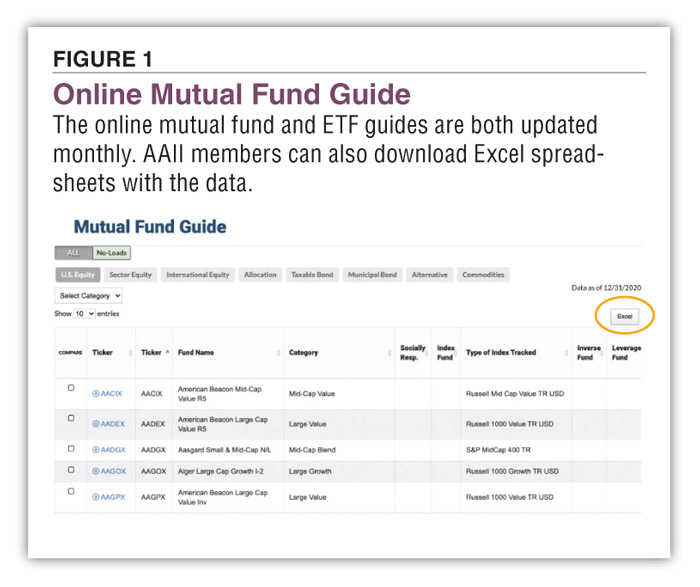Sort by the second Ticker column arrow
The width and height of the screenshot is (700, 587).
167,352
